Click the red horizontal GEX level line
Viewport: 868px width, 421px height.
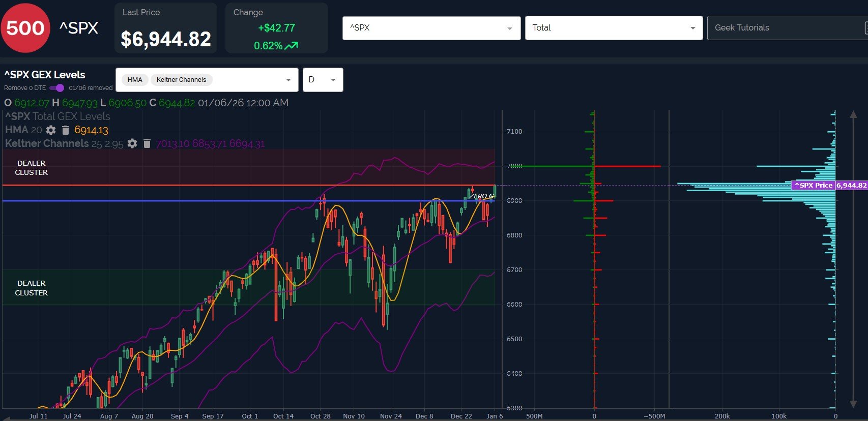point(248,185)
